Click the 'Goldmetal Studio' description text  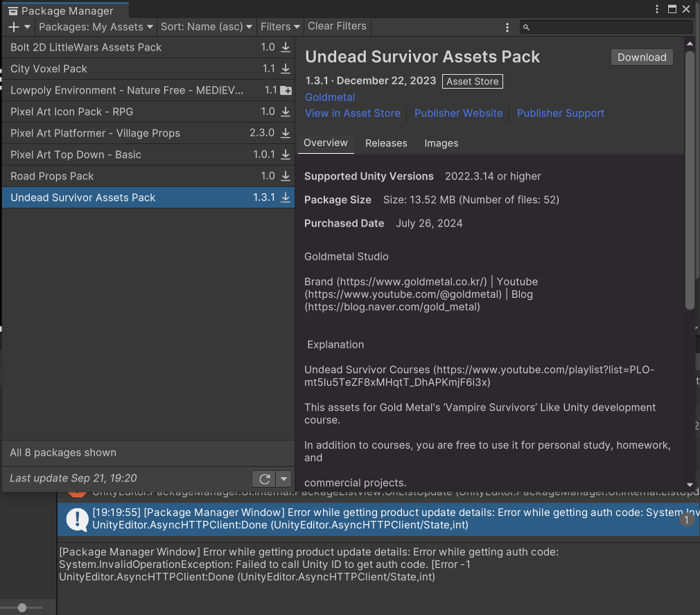pyautogui.click(x=347, y=256)
